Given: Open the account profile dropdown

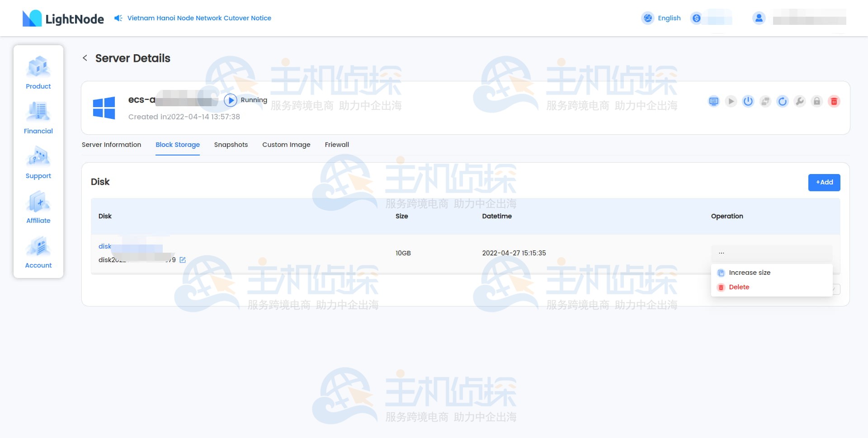Looking at the screenshot, I should [x=759, y=18].
